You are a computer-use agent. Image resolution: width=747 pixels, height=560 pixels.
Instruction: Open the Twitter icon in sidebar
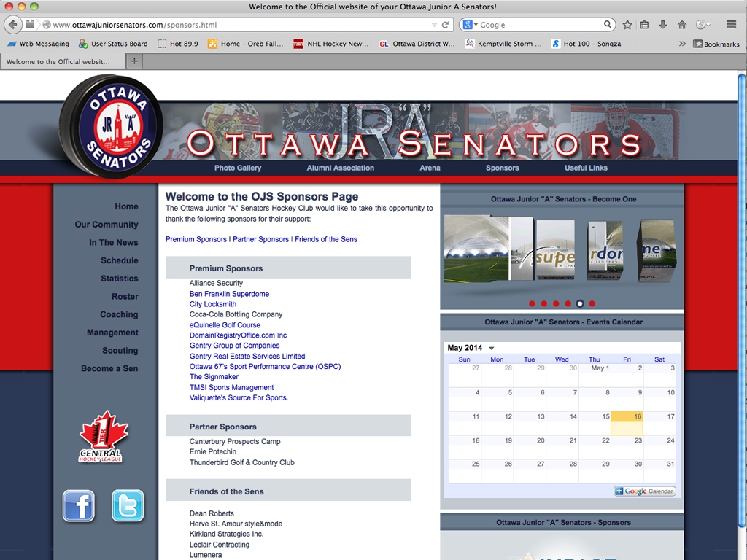128,505
